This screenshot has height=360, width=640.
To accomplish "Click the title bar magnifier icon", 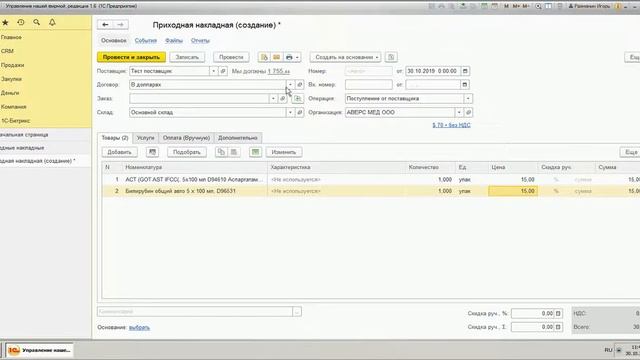I will [x=538, y=6].
